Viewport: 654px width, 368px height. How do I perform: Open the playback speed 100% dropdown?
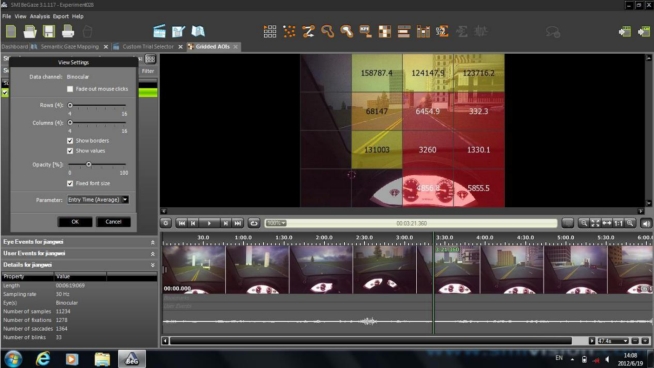(x=276, y=223)
